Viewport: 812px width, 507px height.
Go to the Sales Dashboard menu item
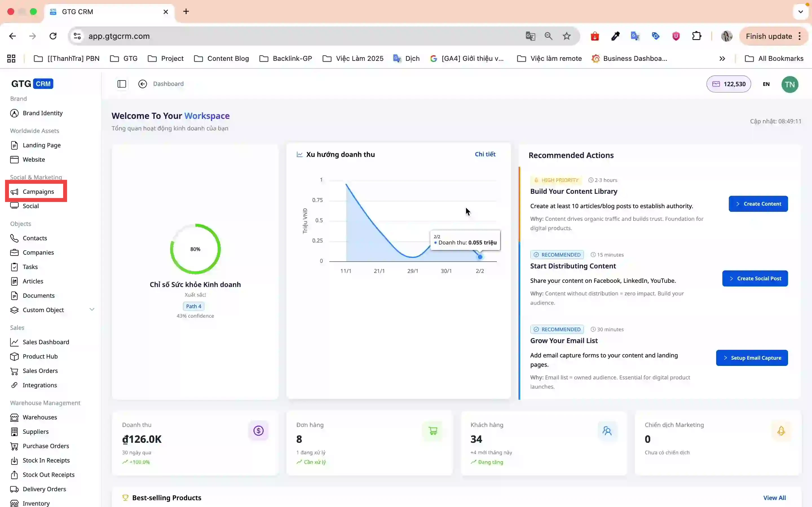coord(46,342)
